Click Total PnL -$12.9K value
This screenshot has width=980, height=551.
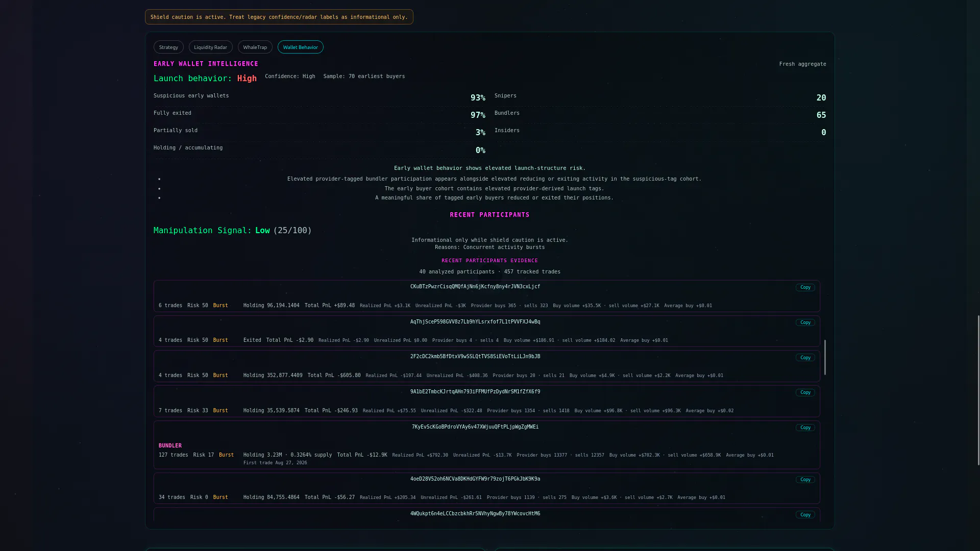pyautogui.click(x=362, y=455)
